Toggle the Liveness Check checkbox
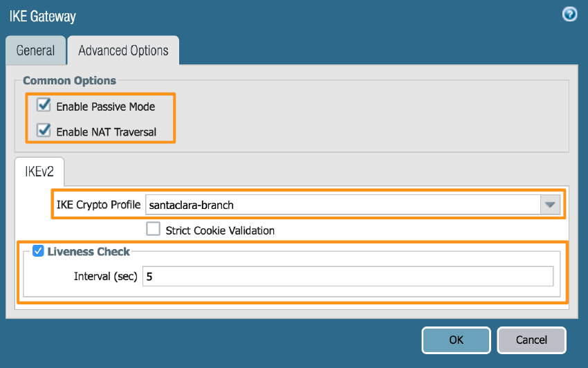The image size is (588, 368). click(x=39, y=251)
